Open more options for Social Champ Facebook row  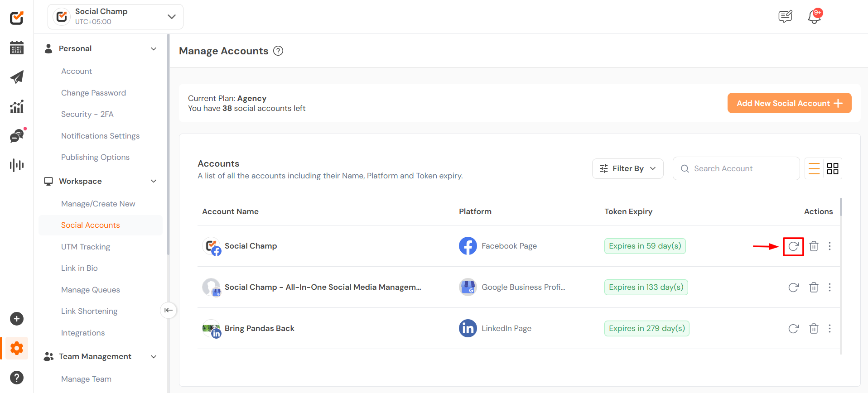(x=829, y=246)
